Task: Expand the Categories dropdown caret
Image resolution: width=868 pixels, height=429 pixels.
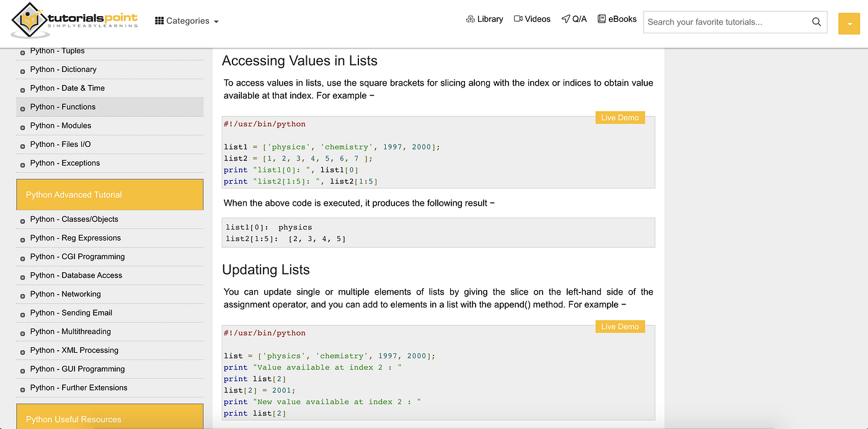Action: pos(216,22)
